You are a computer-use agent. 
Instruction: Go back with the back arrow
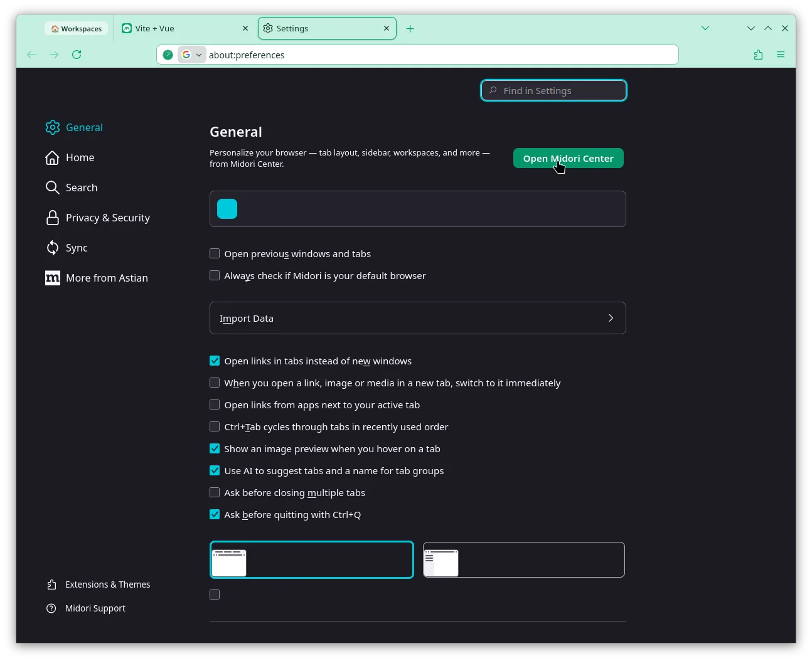point(31,55)
